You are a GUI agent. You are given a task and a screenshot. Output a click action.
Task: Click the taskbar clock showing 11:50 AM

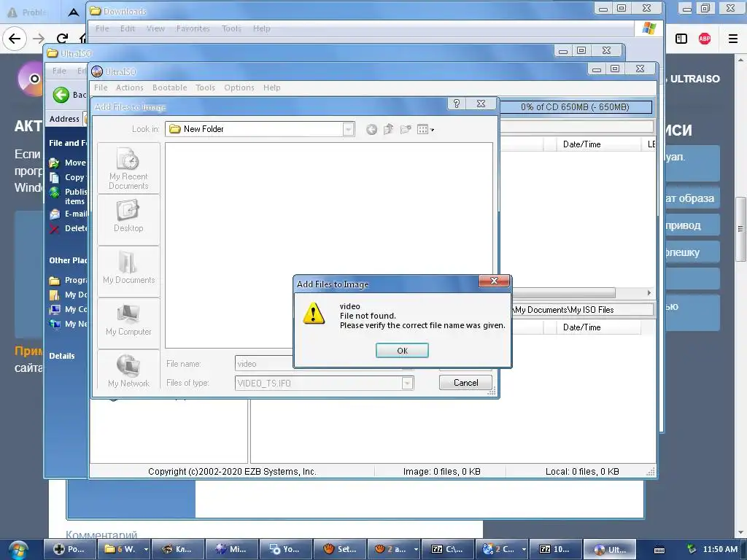click(720, 549)
